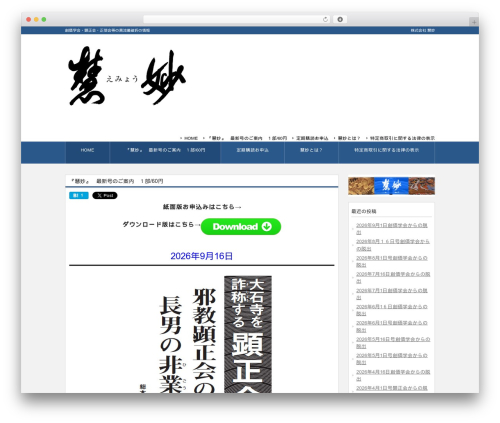
Task: Open the 5月16日号 recent post link
Action: [393, 342]
